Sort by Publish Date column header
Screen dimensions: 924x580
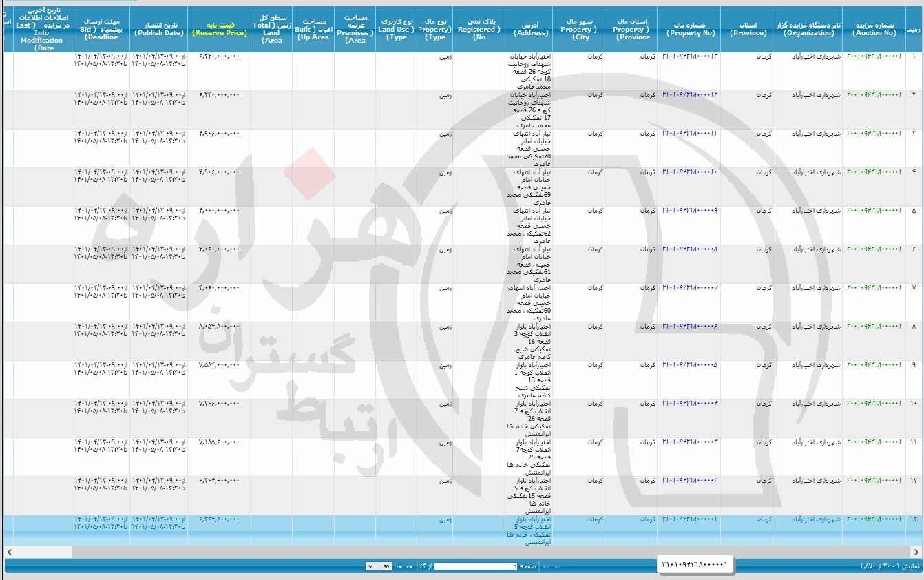[x=158, y=29]
